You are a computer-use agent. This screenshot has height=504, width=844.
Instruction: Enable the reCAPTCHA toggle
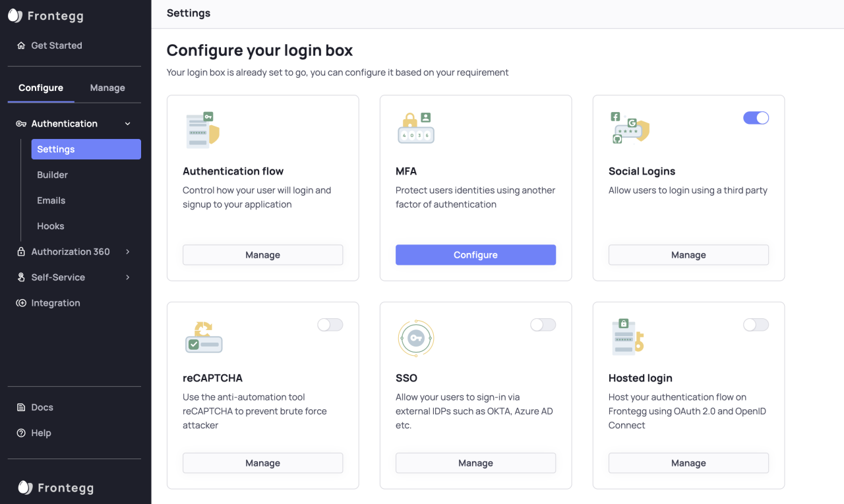330,325
